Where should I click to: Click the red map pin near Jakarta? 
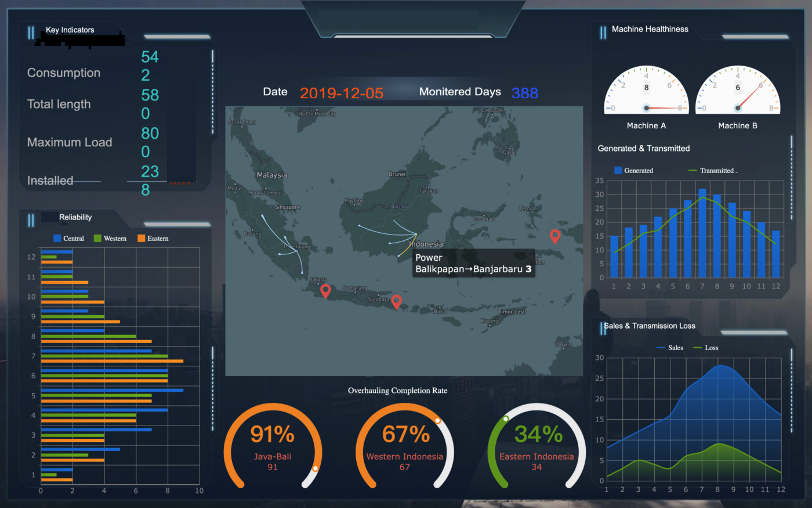tap(325, 291)
